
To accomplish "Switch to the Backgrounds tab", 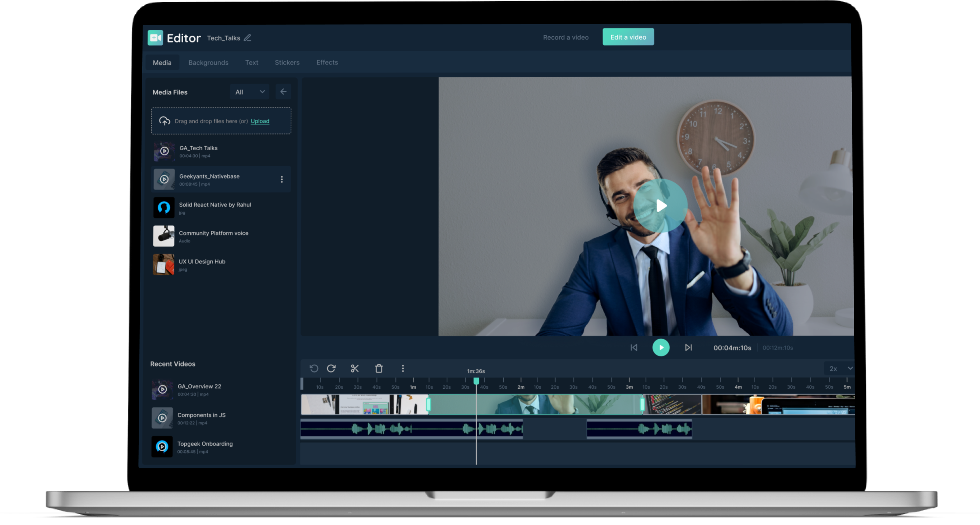I will 208,63.
